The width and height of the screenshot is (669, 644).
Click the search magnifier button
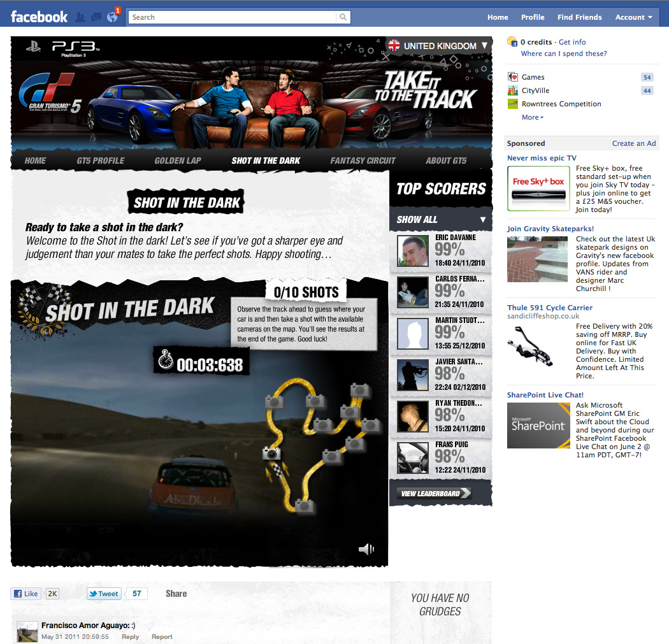point(343,17)
